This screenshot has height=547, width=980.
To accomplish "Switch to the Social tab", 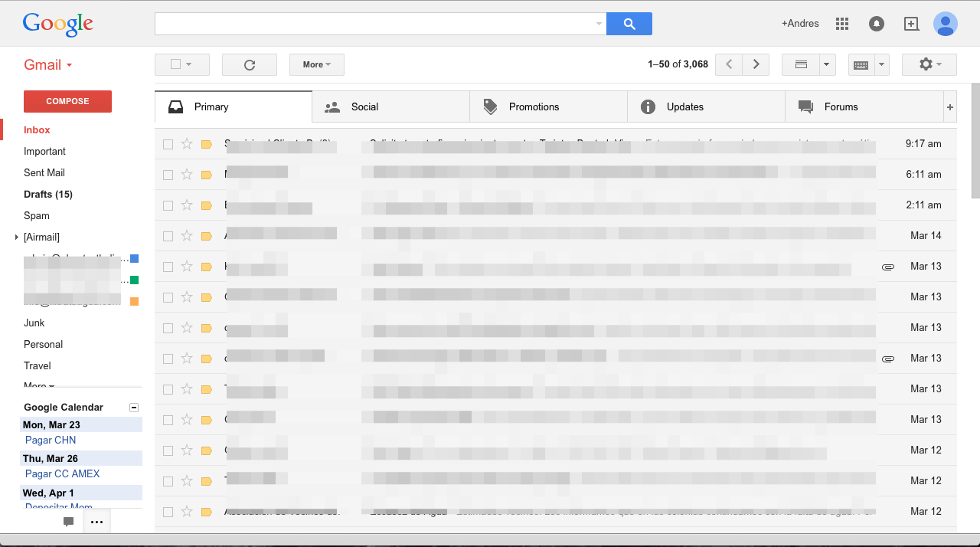I will (364, 107).
